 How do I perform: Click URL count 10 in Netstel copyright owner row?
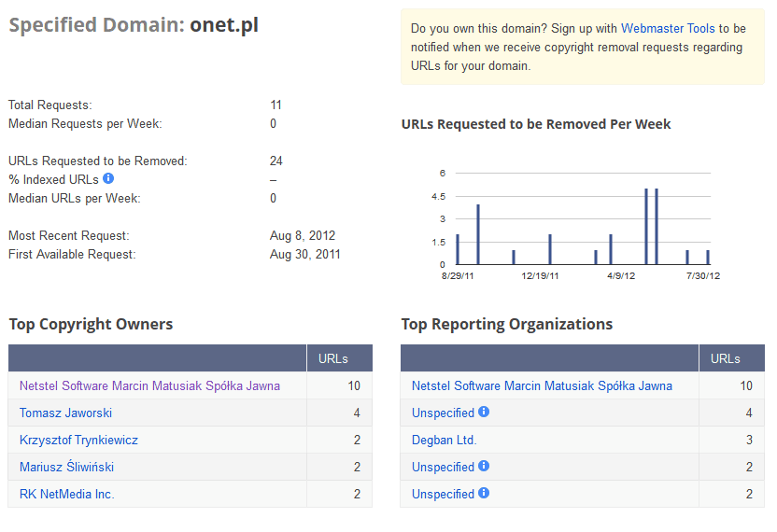[x=354, y=385]
